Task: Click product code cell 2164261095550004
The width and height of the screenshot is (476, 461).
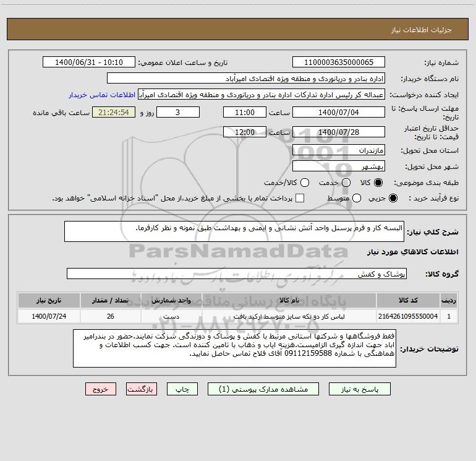Action: tap(408, 316)
